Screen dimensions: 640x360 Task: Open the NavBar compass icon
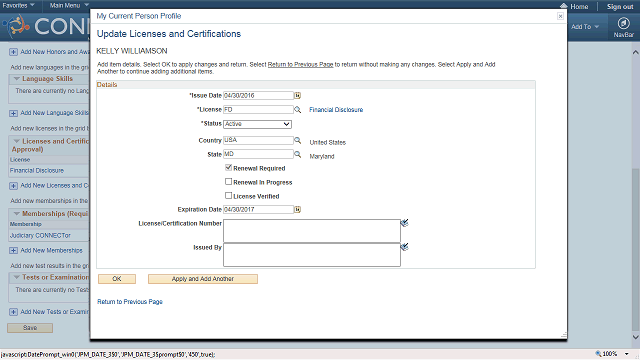point(623,23)
